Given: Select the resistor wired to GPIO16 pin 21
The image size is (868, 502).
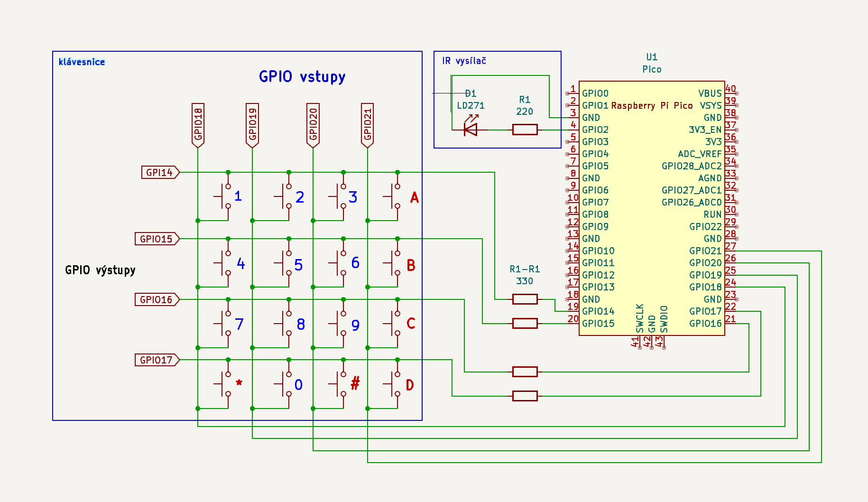Looking at the screenshot, I should [x=525, y=372].
